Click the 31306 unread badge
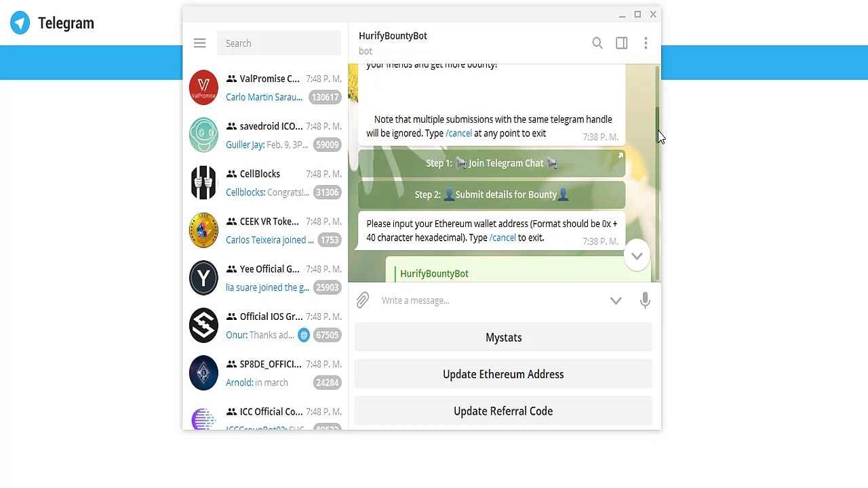 [x=327, y=192]
